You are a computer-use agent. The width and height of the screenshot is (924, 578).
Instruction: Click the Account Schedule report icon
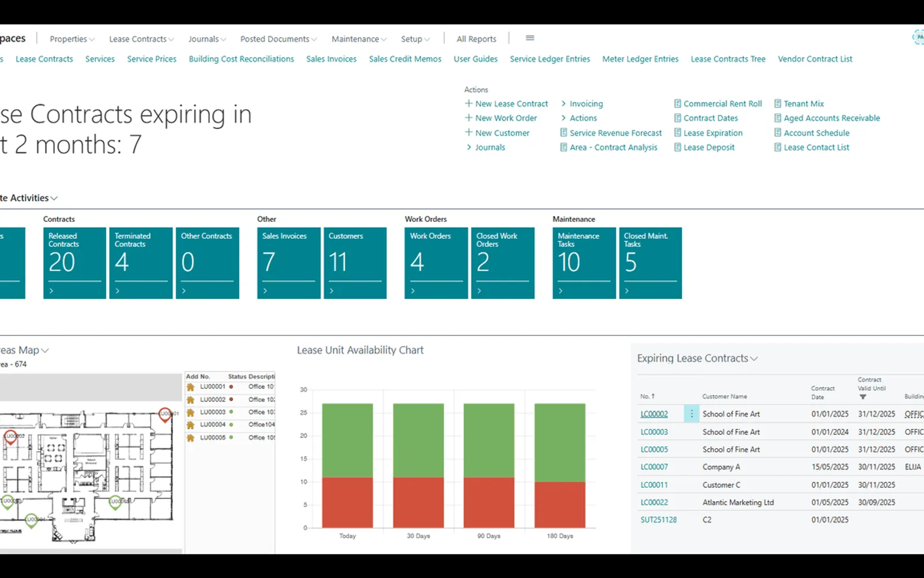(777, 132)
